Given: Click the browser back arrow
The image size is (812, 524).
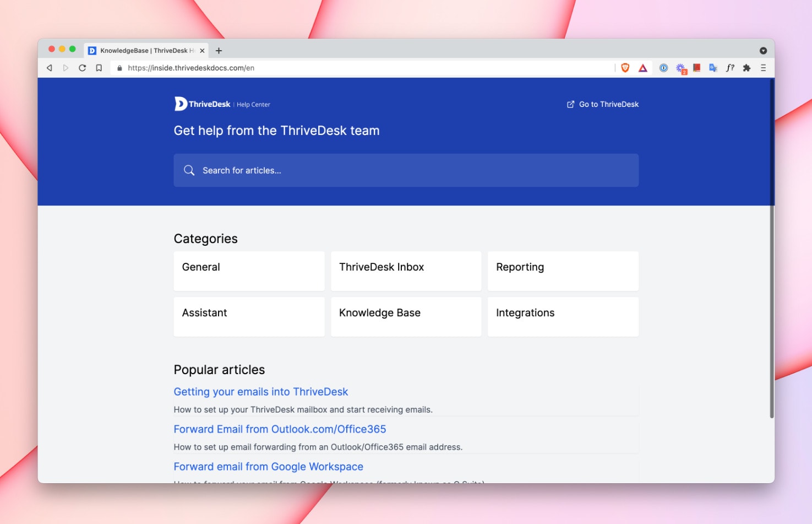Looking at the screenshot, I should coord(50,68).
